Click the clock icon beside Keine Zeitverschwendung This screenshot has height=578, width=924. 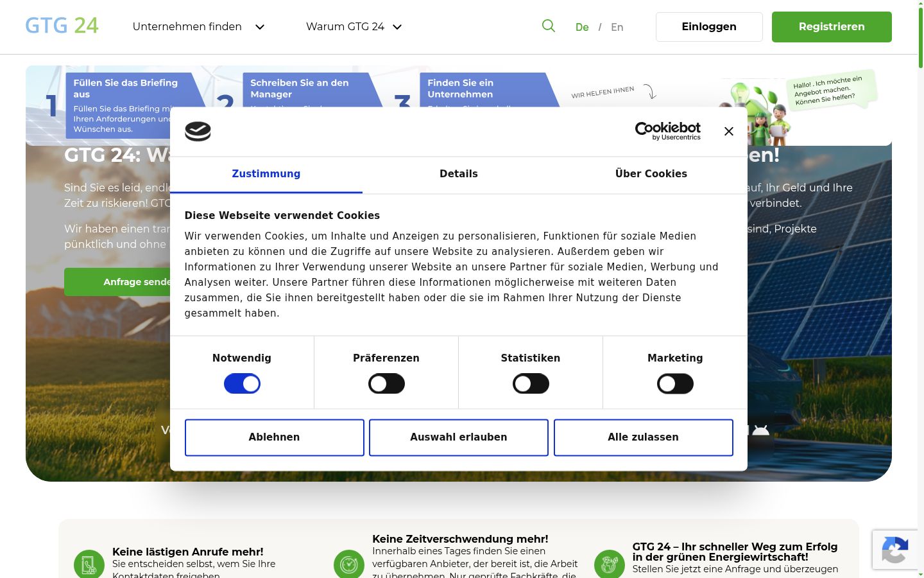(349, 565)
